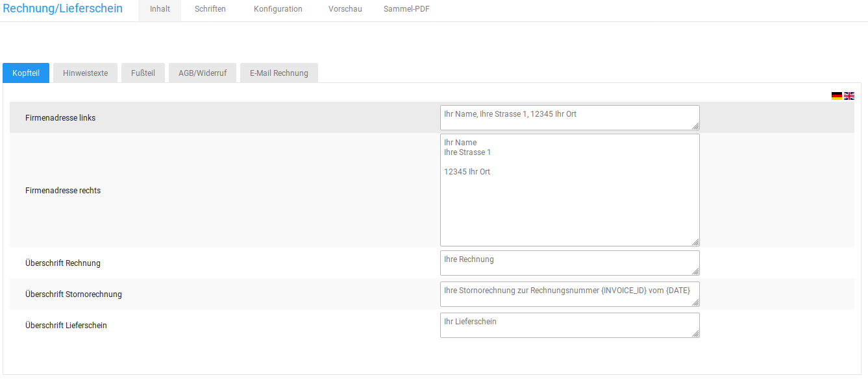The width and height of the screenshot is (868, 382).
Task: Click resize handle of Überschrift Lieferschein field
Action: point(696,334)
